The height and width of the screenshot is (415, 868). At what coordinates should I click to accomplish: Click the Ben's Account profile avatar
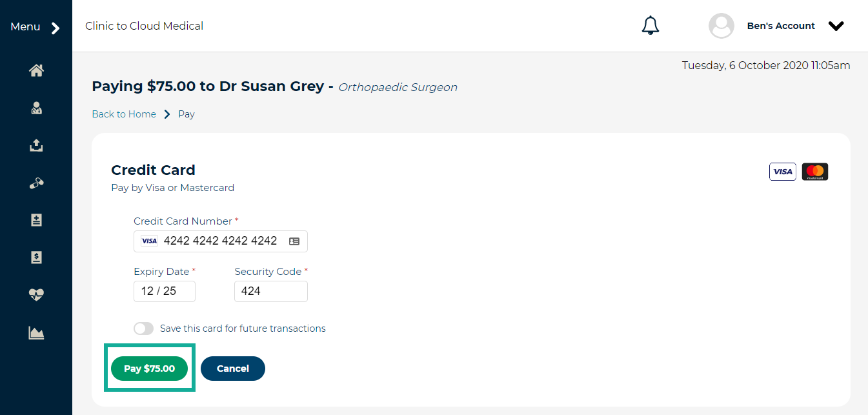[x=721, y=26]
